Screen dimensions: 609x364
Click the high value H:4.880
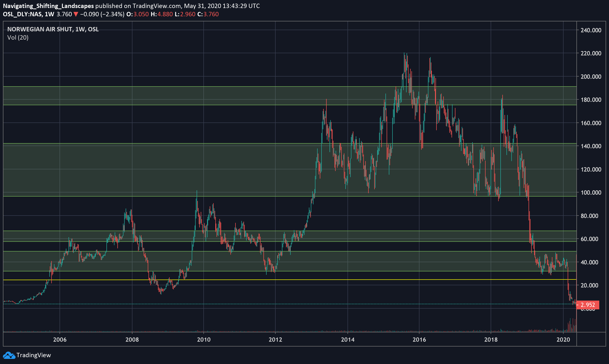(x=162, y=14)
